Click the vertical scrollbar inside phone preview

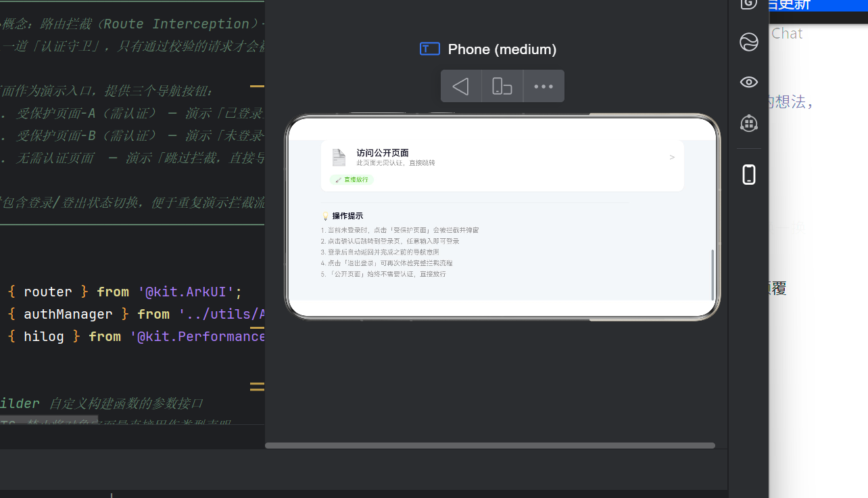pos(713,275)
